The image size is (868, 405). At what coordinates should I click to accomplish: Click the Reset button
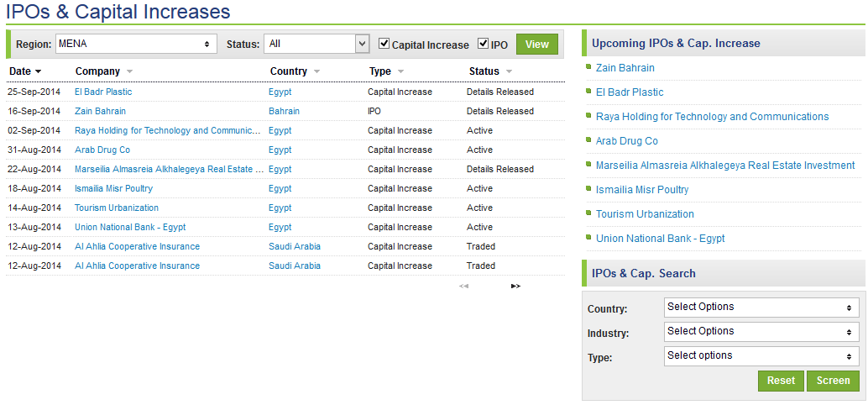pyautogui.click(x=781, y=381)
